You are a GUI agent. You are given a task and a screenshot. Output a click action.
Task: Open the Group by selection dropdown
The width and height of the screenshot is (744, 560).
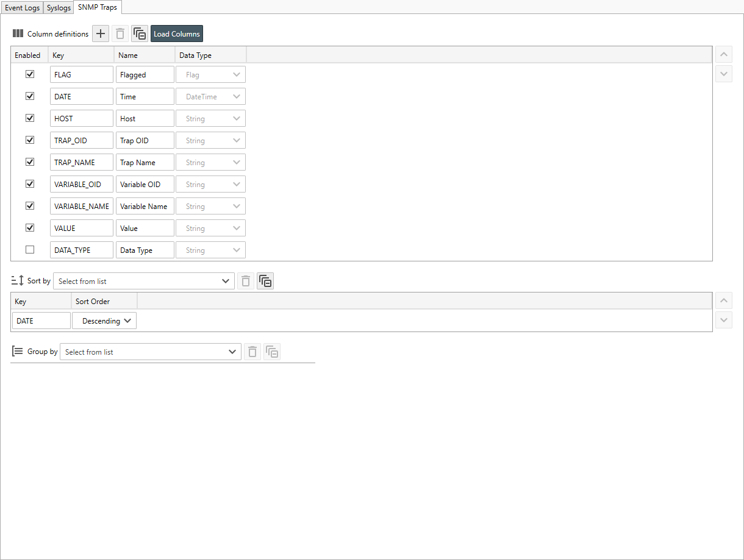coord(151,352)
